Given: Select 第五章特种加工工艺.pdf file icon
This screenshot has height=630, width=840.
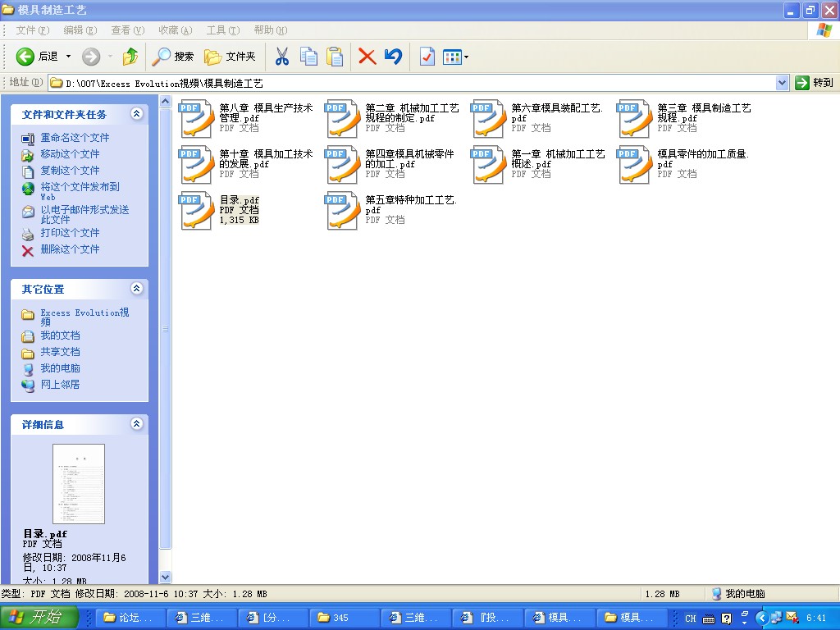Looking at the screenshot, I should [342, 211].
